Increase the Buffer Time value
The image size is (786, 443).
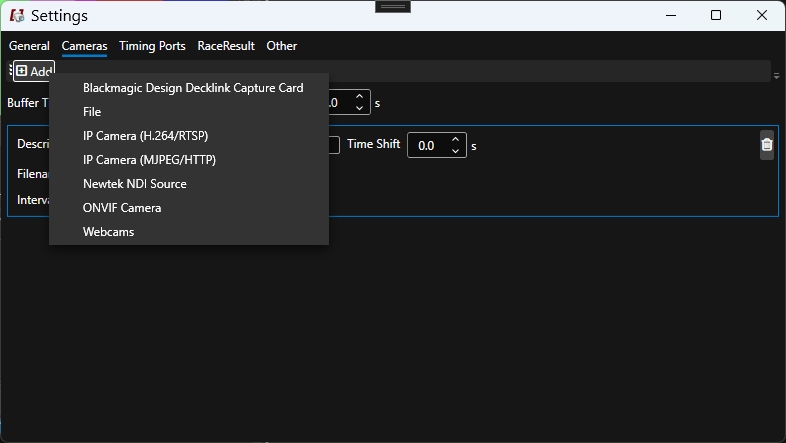pos(359,97)
